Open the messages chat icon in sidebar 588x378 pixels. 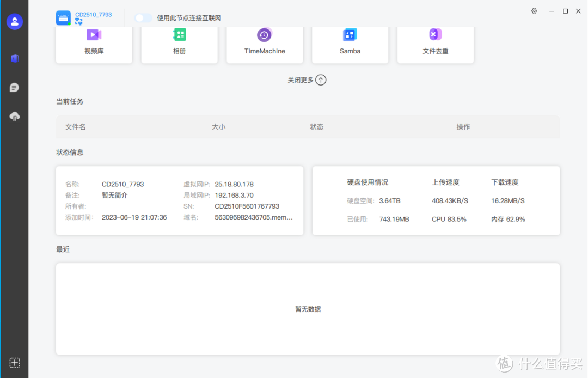pos(14,87)
